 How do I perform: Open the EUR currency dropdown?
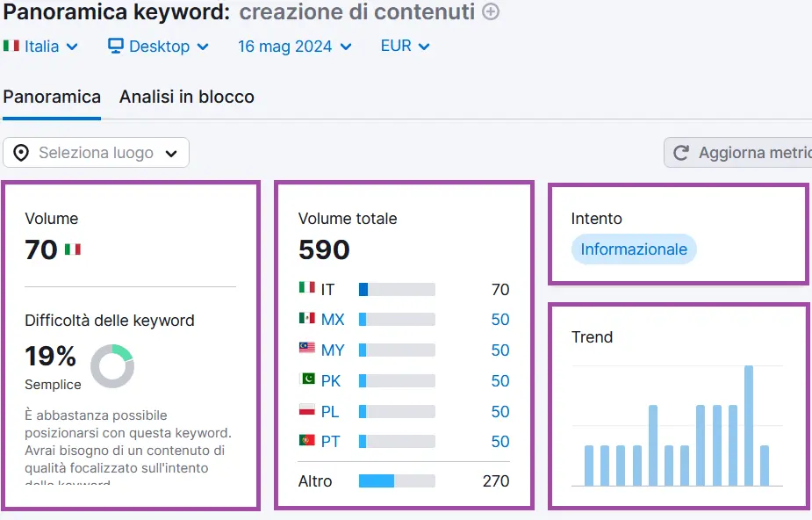click(405, 46)
